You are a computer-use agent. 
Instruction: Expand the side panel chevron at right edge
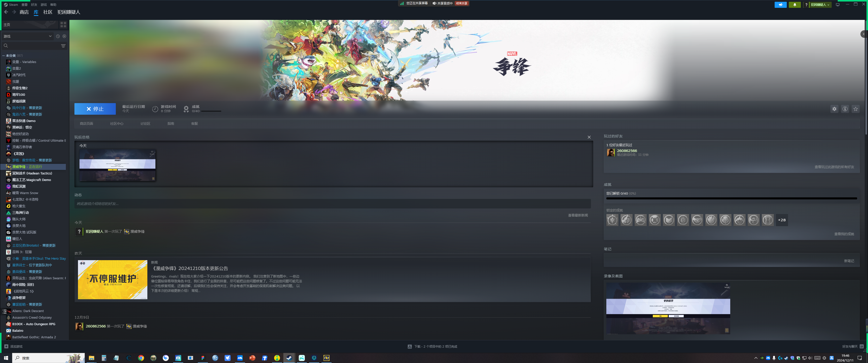[864, 34]
